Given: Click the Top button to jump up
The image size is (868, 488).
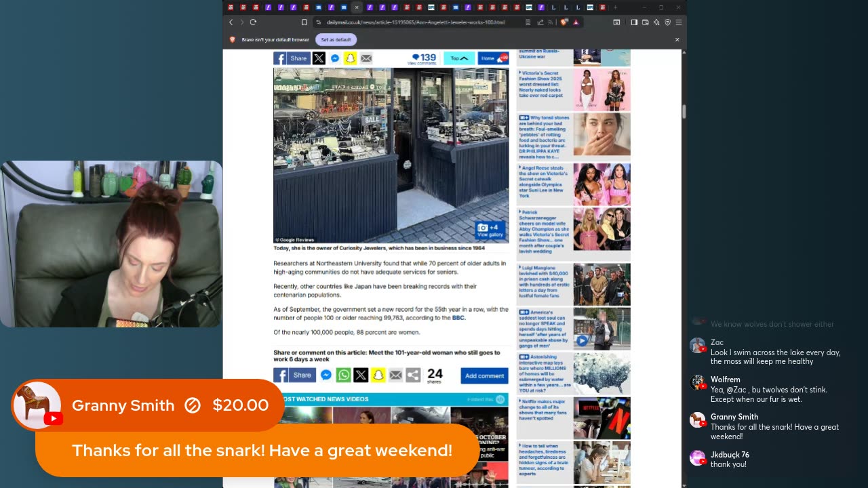Looking at the screenshot, I should (459, 58).
